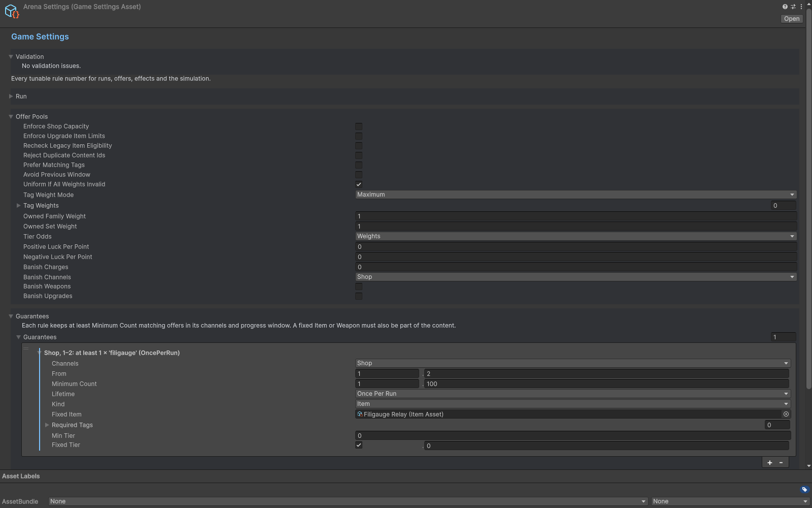Collapse the 'filigauge' guarantee entry
The height and width of the screenshot is (508, 812).
tap(39, 353)
